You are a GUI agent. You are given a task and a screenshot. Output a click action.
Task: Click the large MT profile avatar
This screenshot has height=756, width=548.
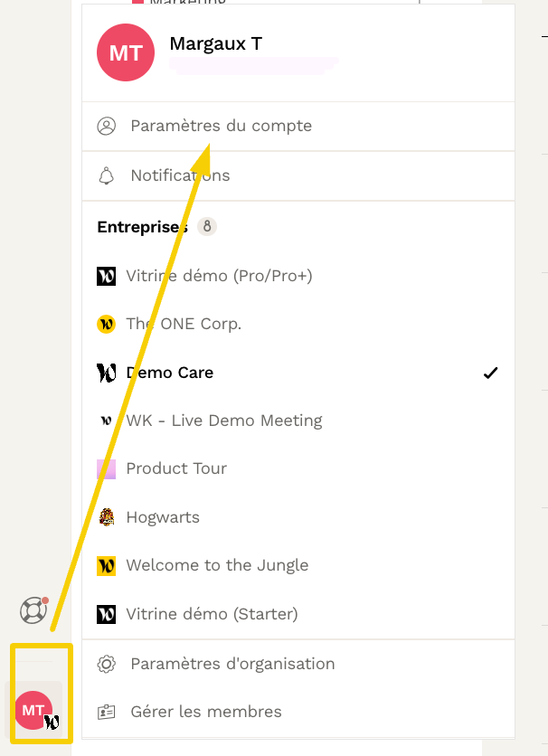pyautogui.click(x=126, y=53)
